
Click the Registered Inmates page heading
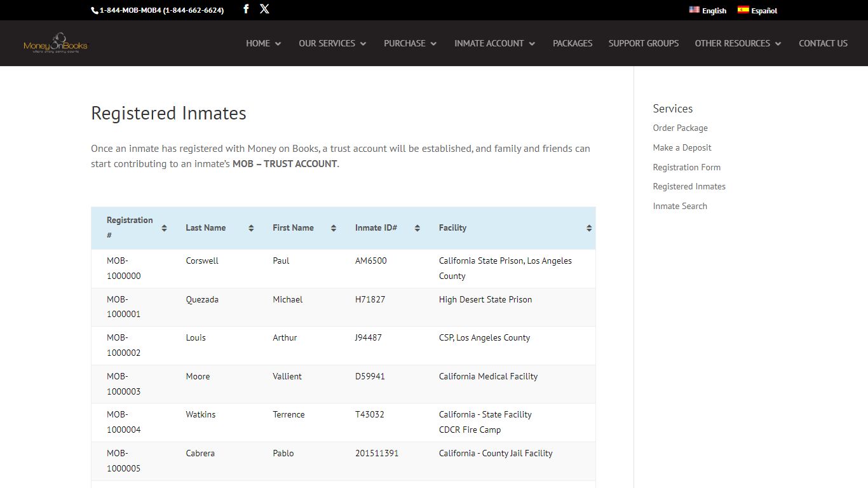(x=168, y=113)
